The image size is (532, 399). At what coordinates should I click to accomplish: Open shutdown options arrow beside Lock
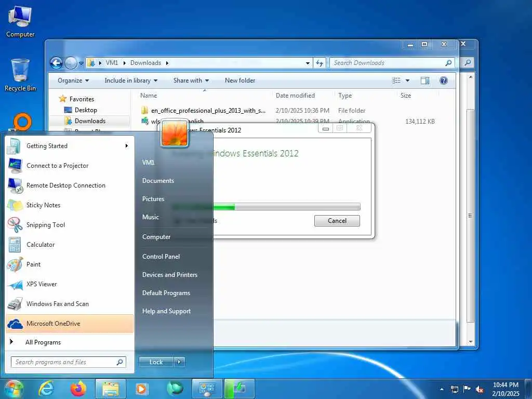[179, 362]
